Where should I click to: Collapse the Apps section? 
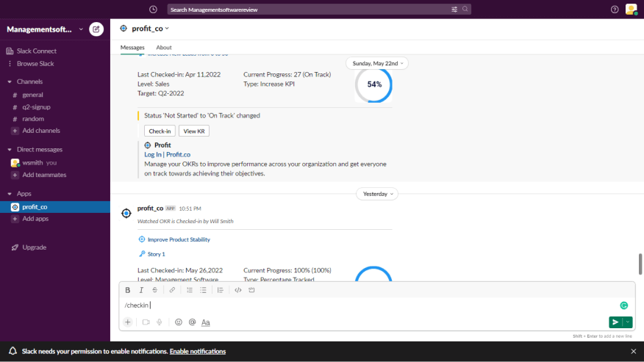coord(10,194)
